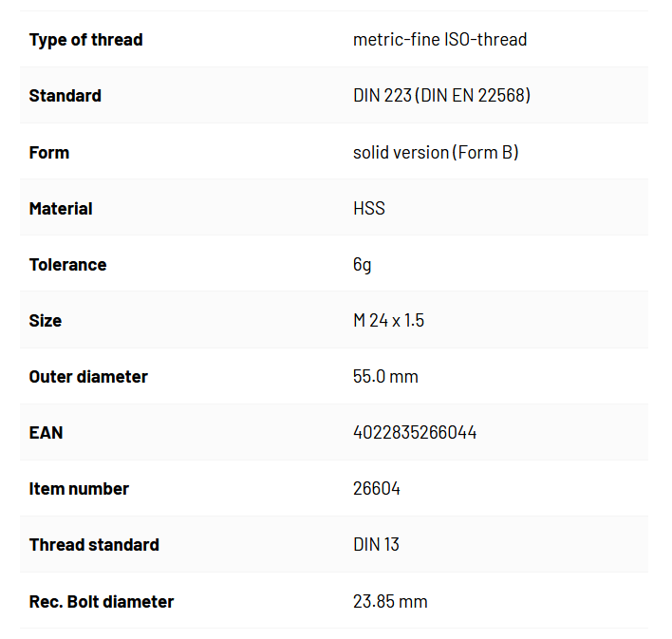Select the "HSS" material value

(x=369, y=208)
